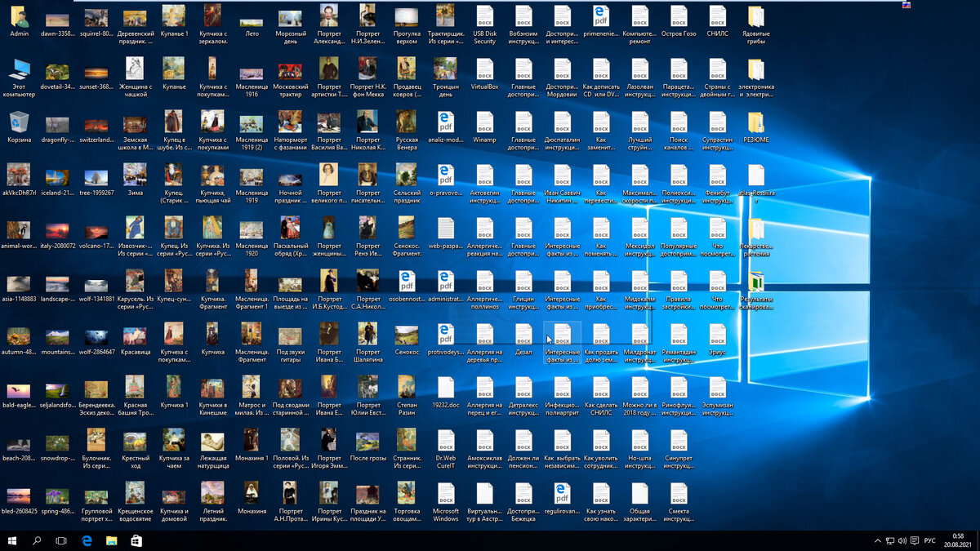Image resolution: width=980 pixels, height=551 pixels.
Task: Select the Прогулка верхом painting
Action: point(407,16)
